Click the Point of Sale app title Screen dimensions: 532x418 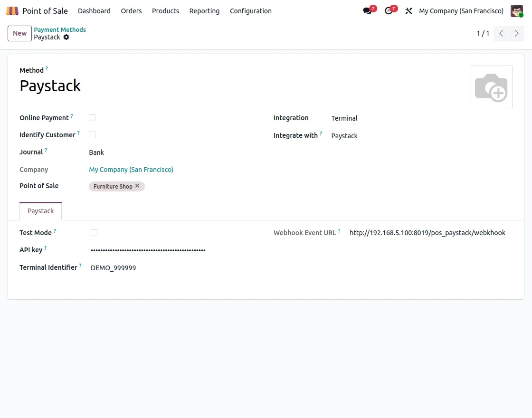click(45, 11)
